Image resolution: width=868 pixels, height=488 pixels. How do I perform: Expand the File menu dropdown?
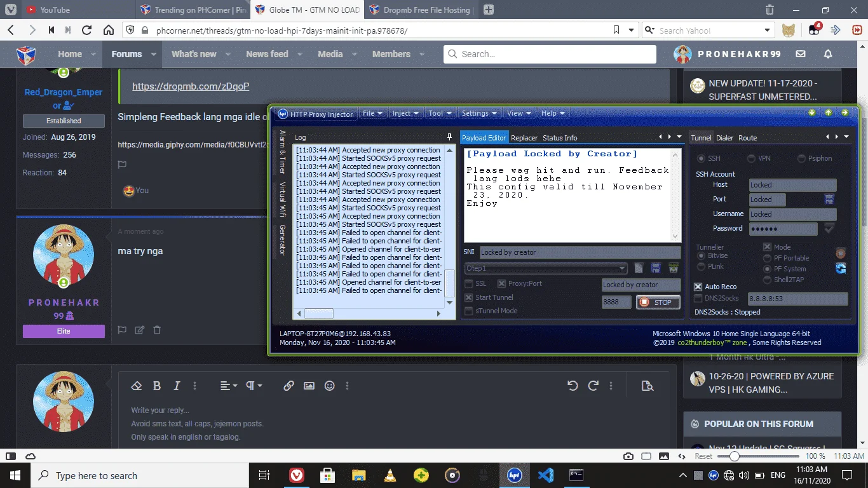(x=372, y=113)
